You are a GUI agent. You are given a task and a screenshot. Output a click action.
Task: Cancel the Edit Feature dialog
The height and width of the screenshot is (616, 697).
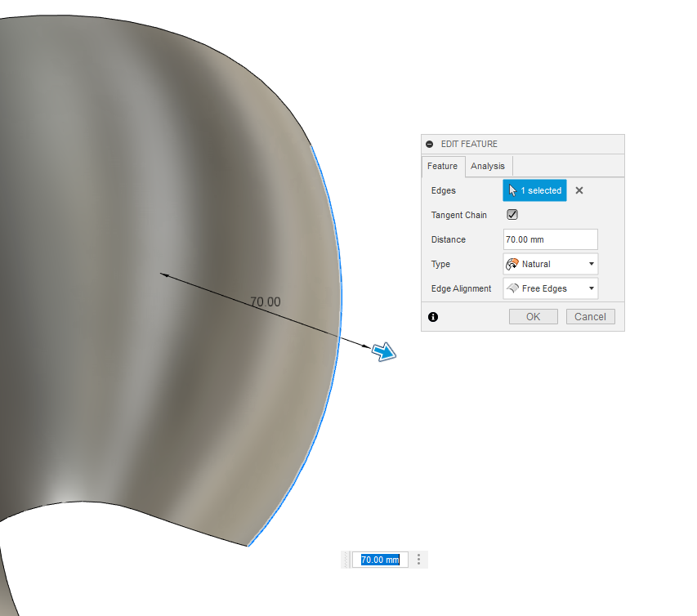[590, 316]
